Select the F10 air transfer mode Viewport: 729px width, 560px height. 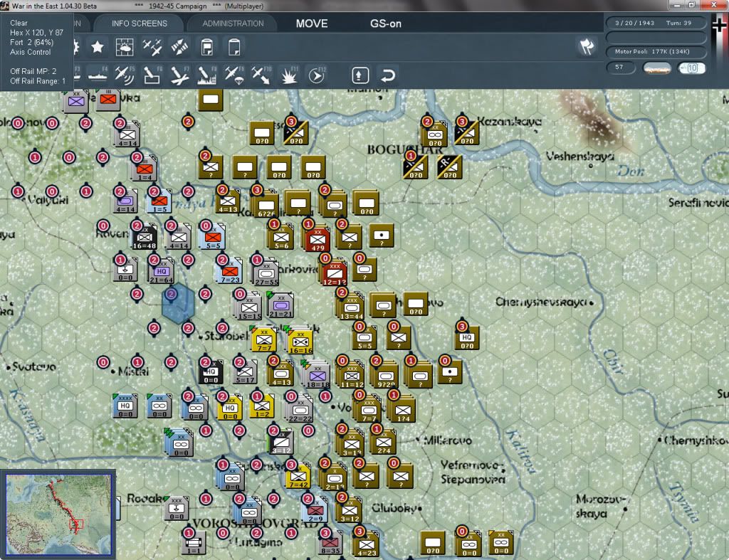(261, 75)
